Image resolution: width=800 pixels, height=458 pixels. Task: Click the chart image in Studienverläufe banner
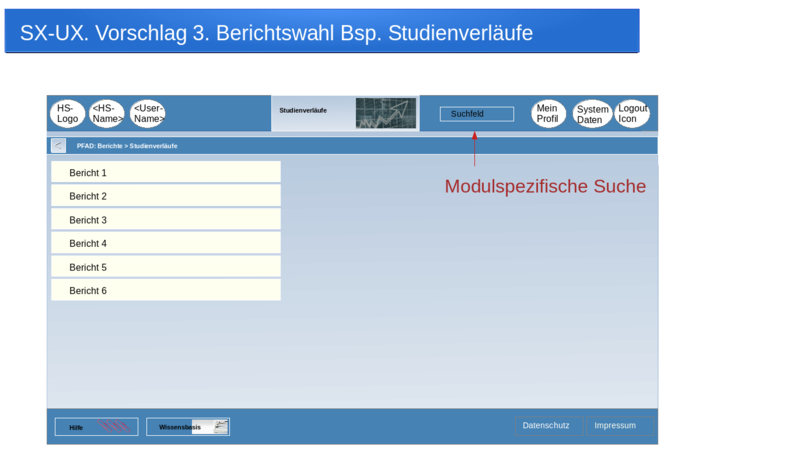coord(386,114)
